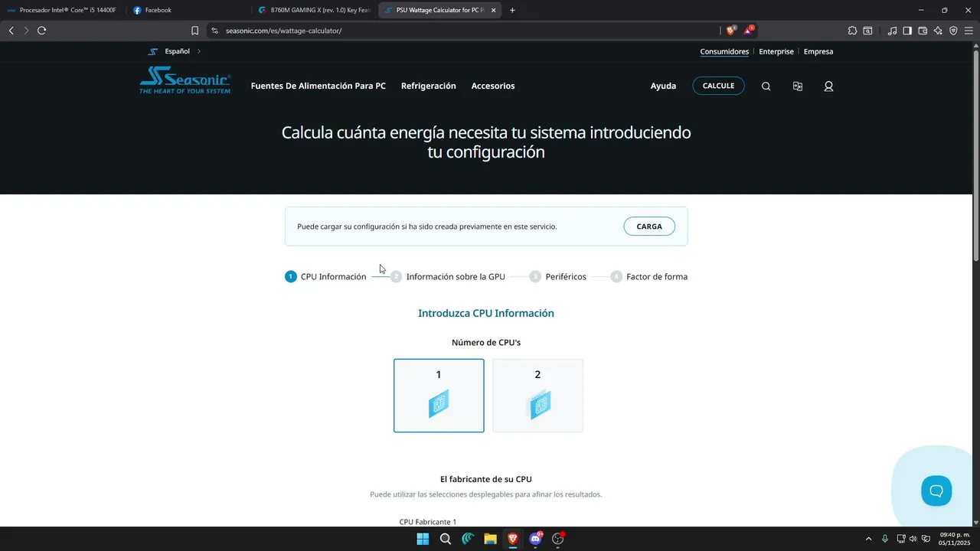Open the Refrigeración menu
The image size is (980, 551).
tap(429, 86)
